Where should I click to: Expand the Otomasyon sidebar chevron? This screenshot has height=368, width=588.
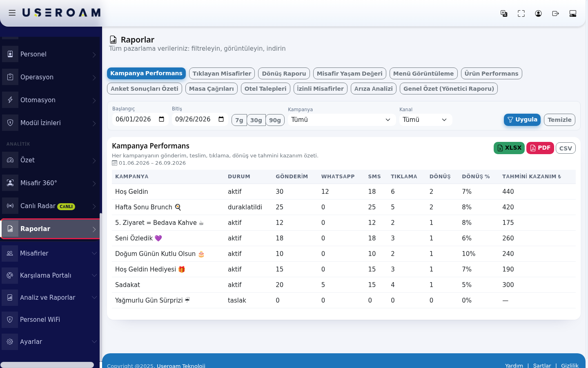pos(94,100)
